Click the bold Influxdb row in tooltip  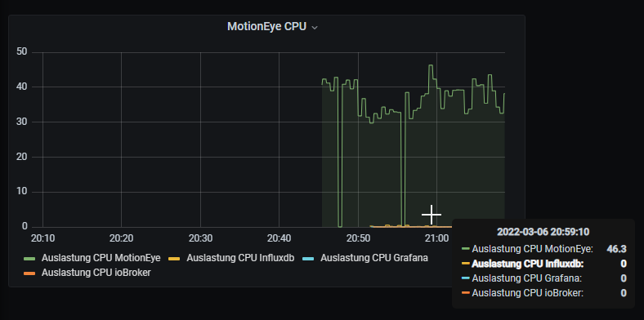543,264
